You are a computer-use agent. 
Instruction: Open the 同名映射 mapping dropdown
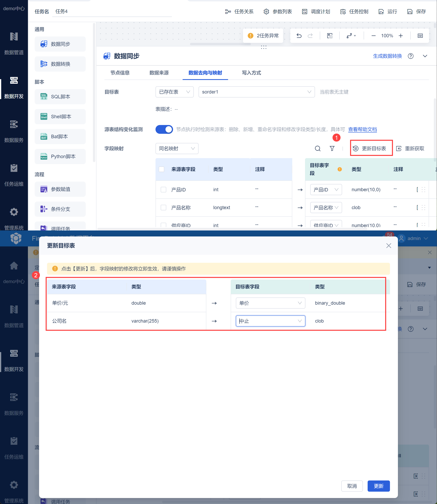pyautogui.click(x=177, y=149)
